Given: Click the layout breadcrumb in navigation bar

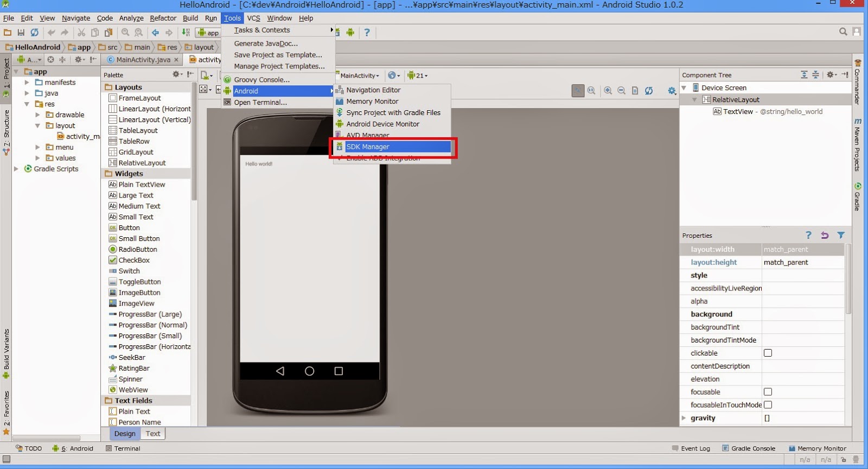Looking at the screenshot, I should pyautogui.click(x=200, y=47).
